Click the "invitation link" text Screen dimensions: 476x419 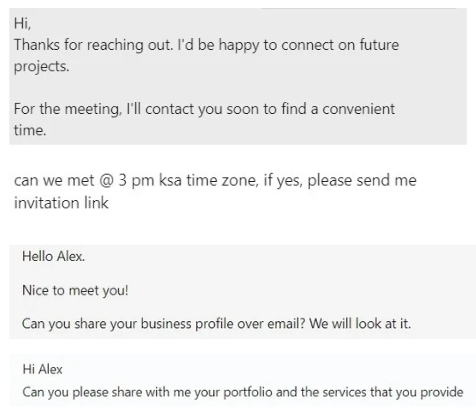tap(61, 203)
